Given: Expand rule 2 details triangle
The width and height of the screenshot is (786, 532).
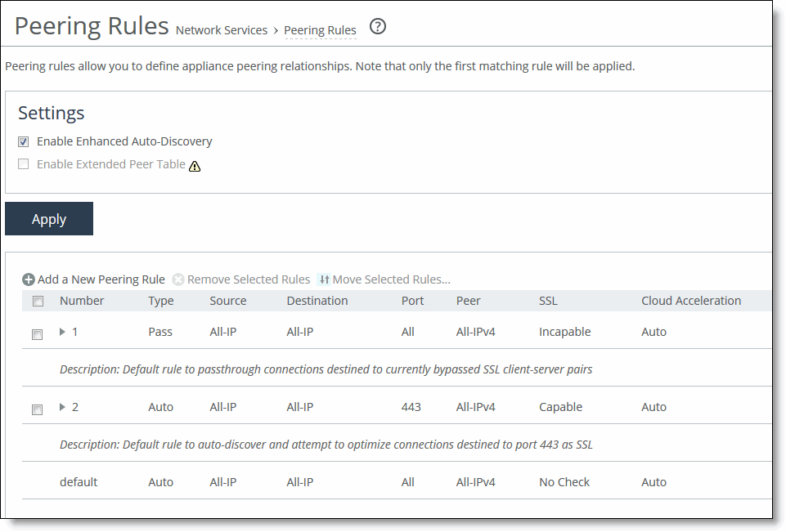Looking at the screenshot, I should point(63,407).
